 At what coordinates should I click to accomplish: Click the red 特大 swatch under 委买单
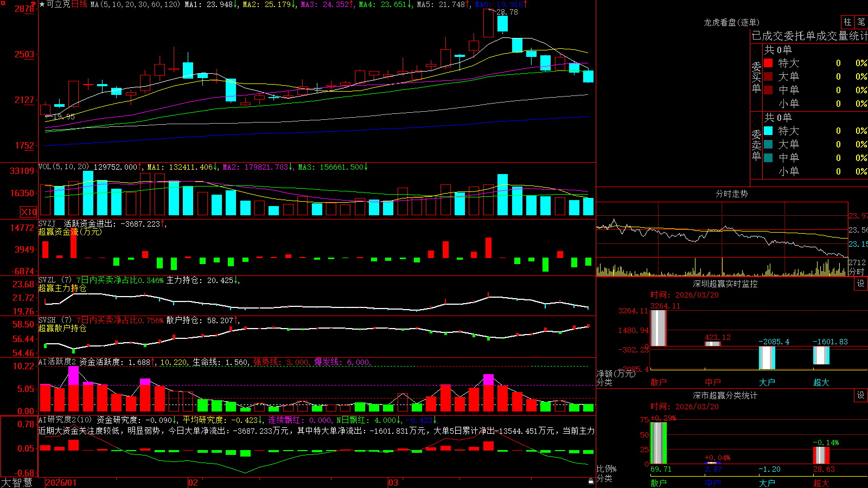click(x=768, y=63)
